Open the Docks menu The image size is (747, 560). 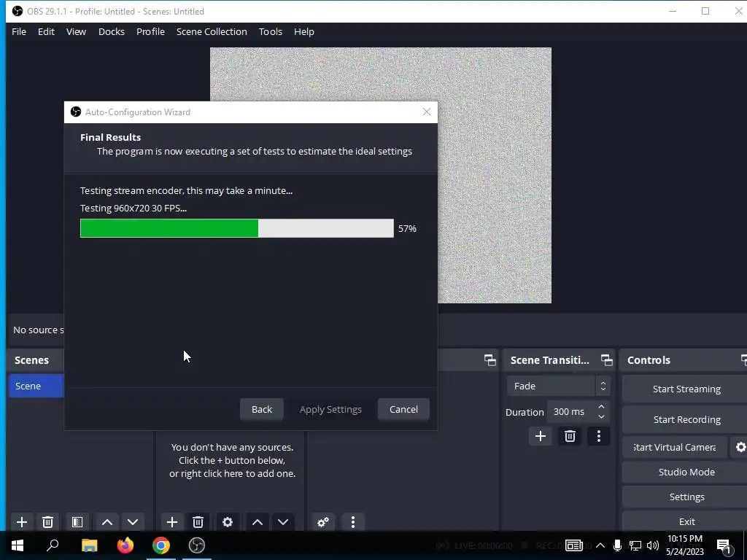point(112,31)
